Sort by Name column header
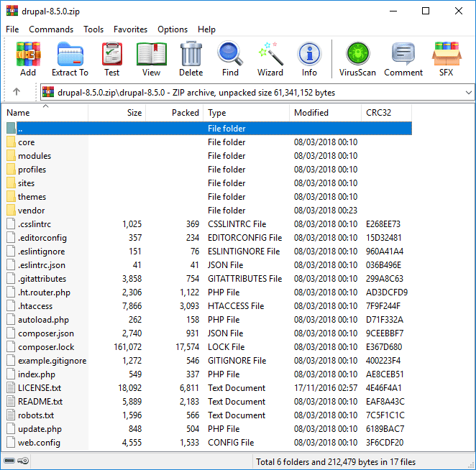Screen dimensions: 476x470 pyautogui.click(x=45, y=113)
